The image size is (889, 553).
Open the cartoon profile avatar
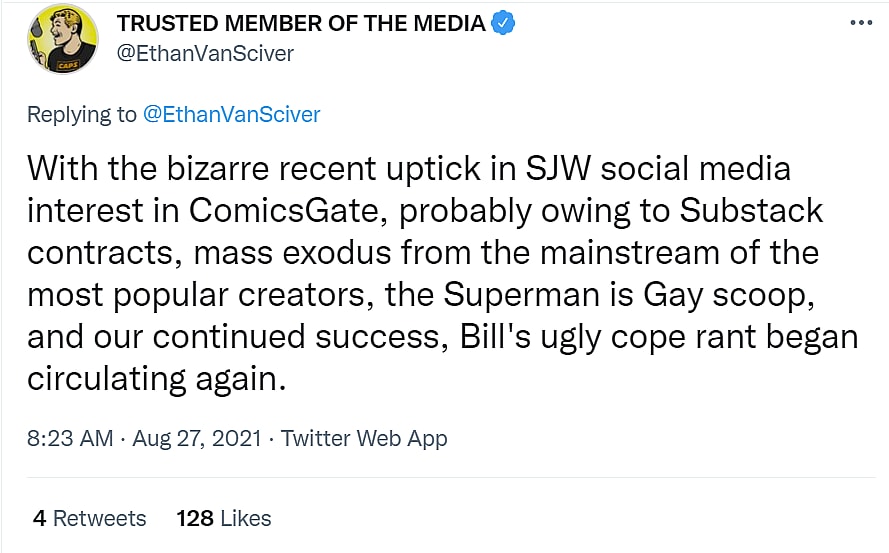click(x=61, y=38)
